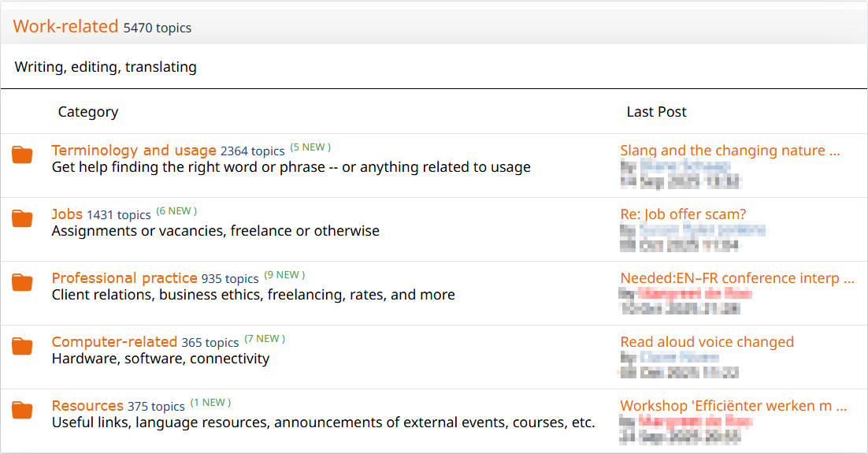Image resolution: width=868 pixels, height=454 pixels.
Task: Browse the Computer-related category
Action: coord(114,342)
